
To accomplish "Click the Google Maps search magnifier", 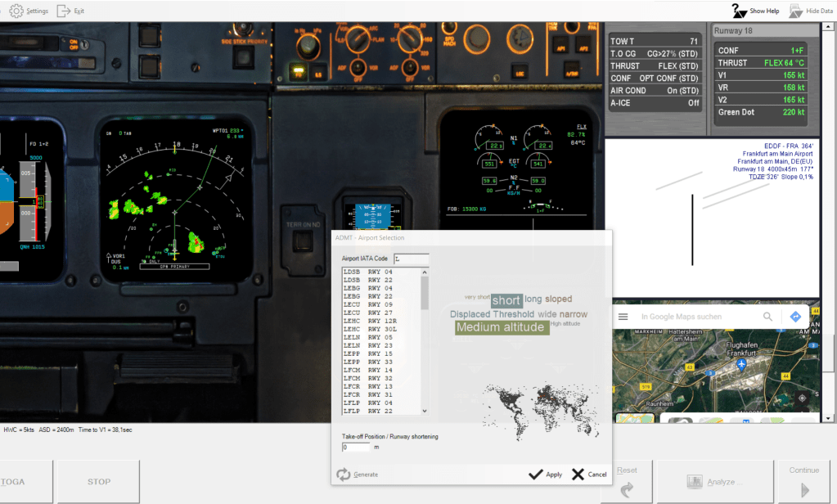I will click(x=767, y=317).
